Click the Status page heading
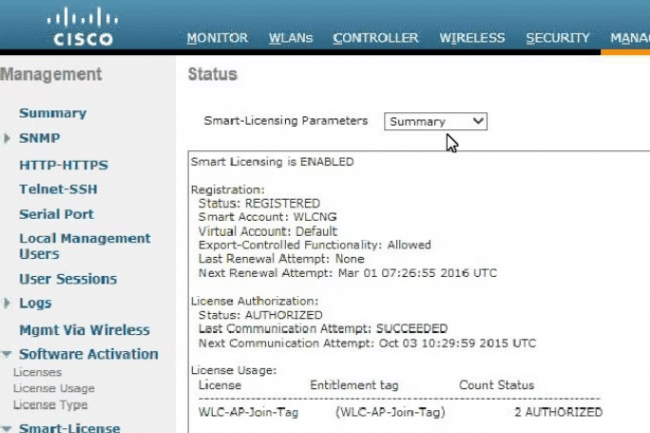 pos(213,74)
